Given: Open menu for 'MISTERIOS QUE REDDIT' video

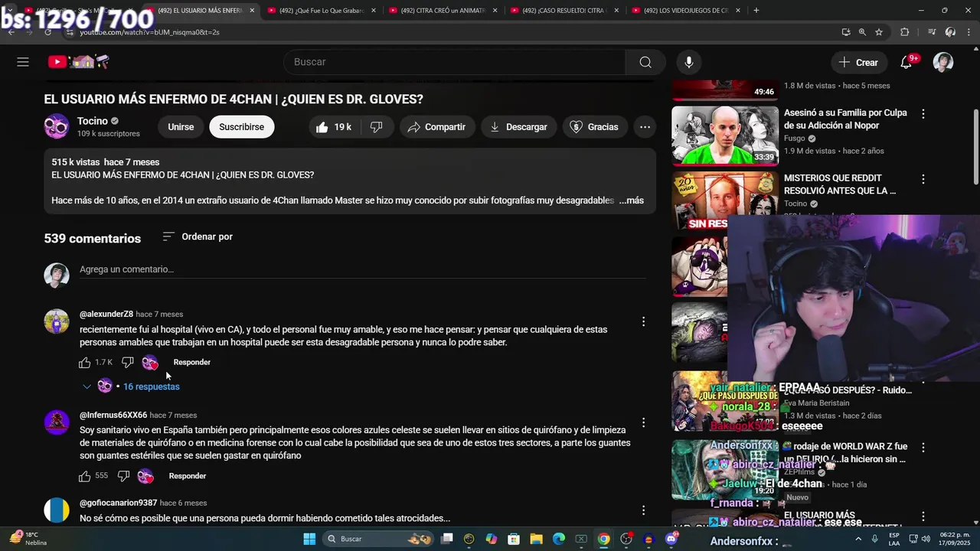Looking at the screenshot, I should [923, 179].
